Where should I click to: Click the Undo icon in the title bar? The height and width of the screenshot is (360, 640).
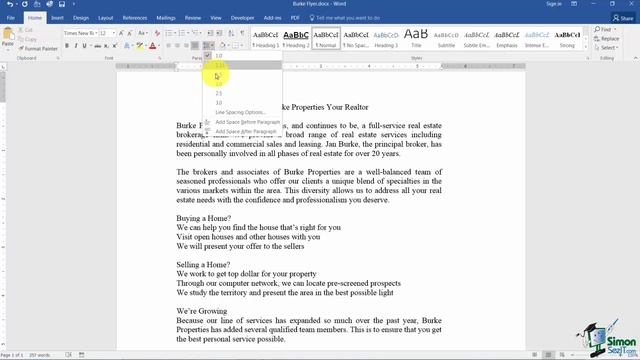tap(10, 4)
